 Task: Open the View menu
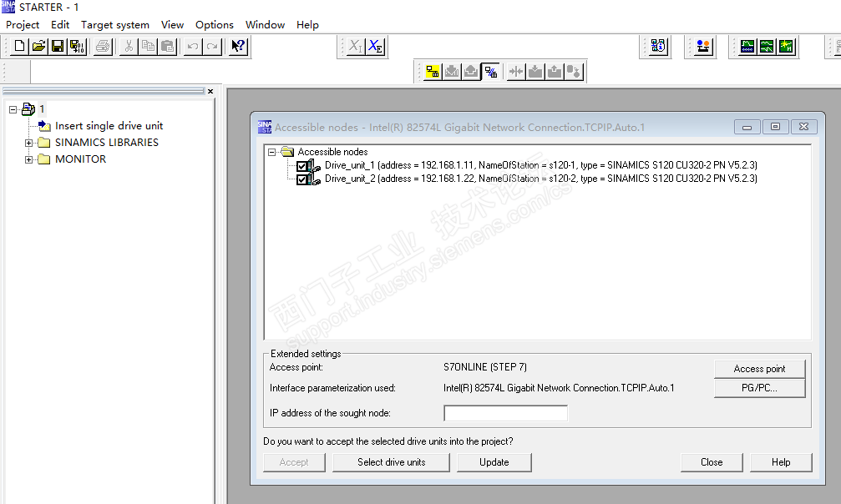point(172,25)
